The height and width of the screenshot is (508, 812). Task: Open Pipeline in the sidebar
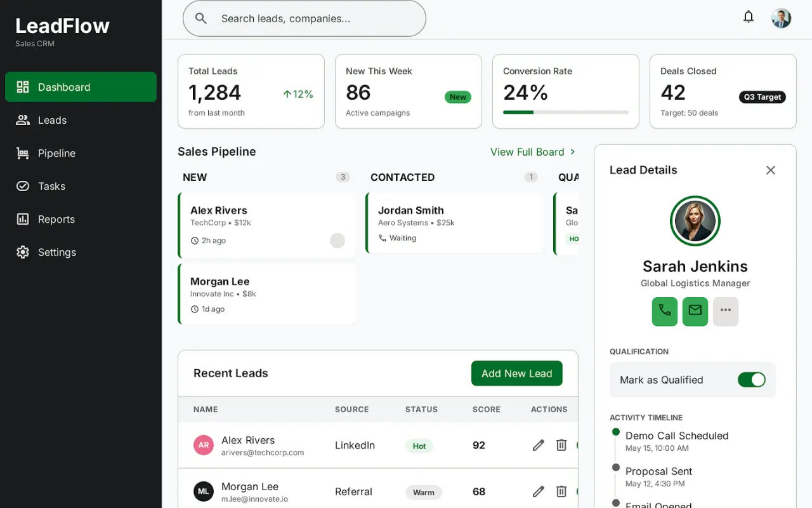81,153
